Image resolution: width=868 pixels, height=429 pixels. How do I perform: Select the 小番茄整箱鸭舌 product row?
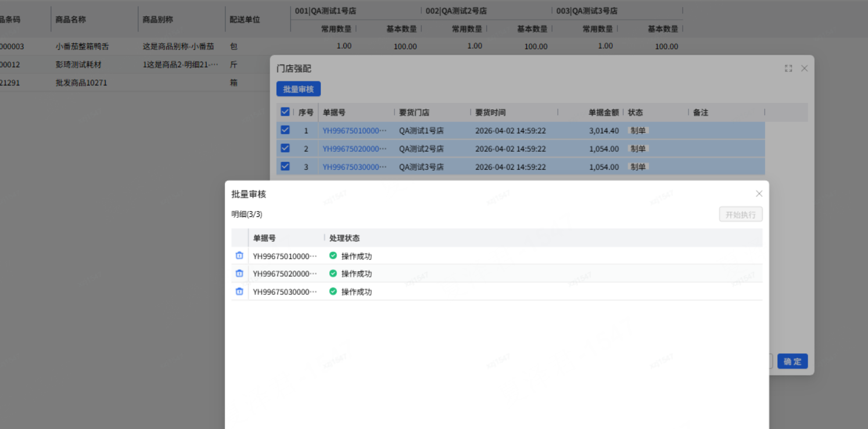tap(82, 47)
